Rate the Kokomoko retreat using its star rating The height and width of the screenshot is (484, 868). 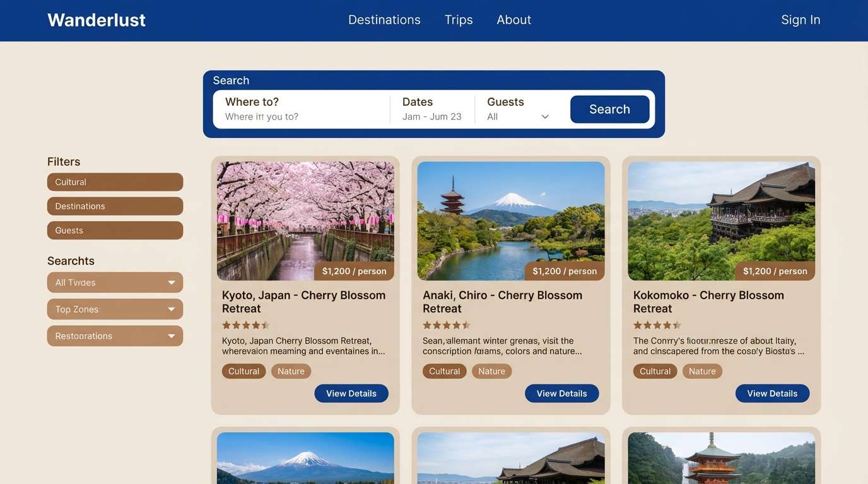(x=657, y=325)
